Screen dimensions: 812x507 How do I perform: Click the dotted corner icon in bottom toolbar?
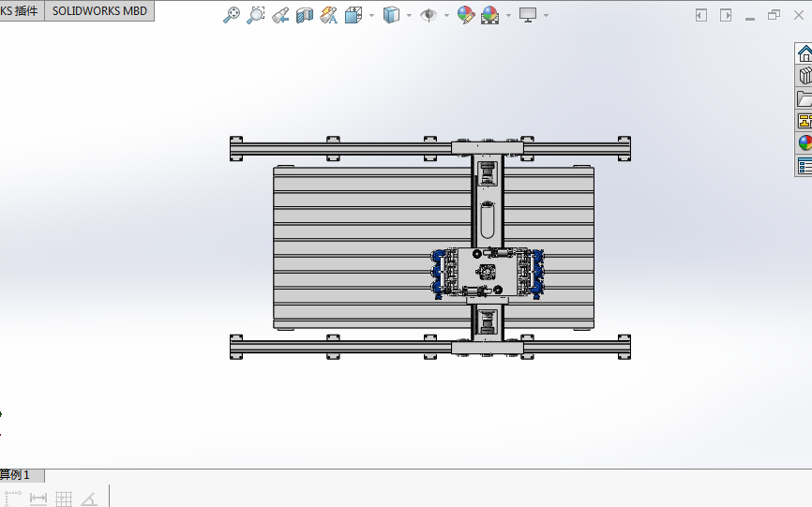point(12,499)
